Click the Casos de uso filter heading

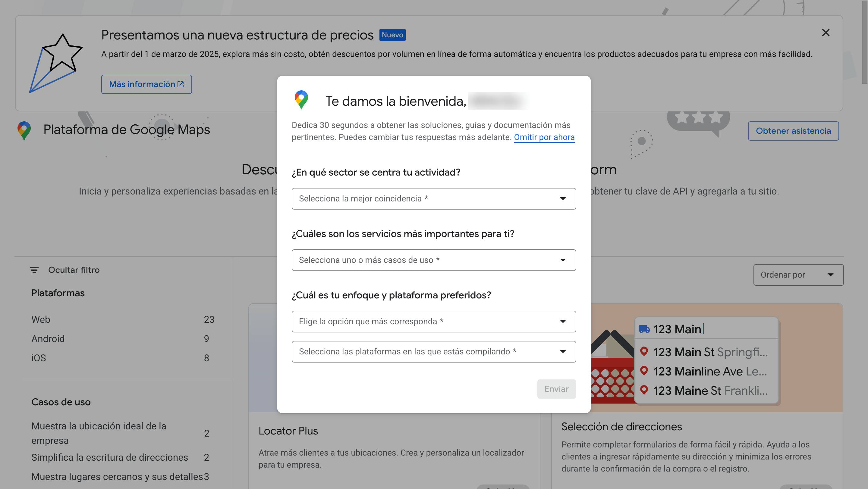tap(61, 402)
